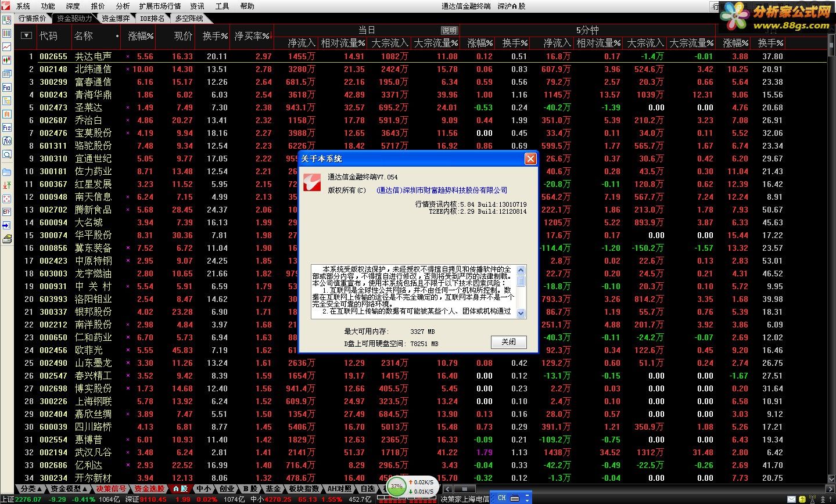The width and height of the screenshot is (836, 504).
Task: Click the first icon in the left sidebar
Action: 7,20
